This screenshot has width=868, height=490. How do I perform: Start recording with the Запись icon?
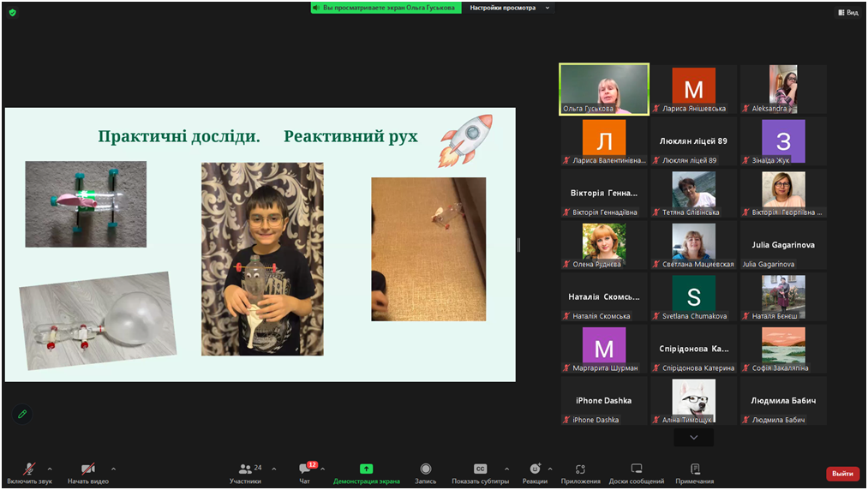point(426,469)
